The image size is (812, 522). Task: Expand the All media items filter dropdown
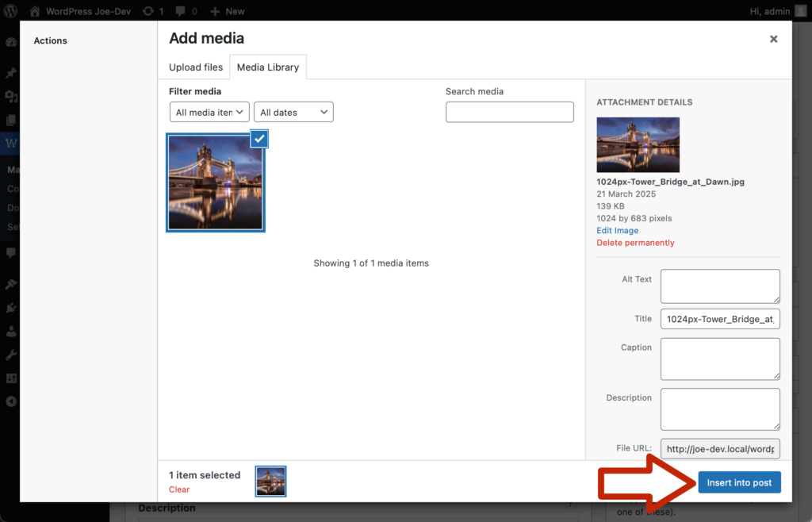click(209, 113)
